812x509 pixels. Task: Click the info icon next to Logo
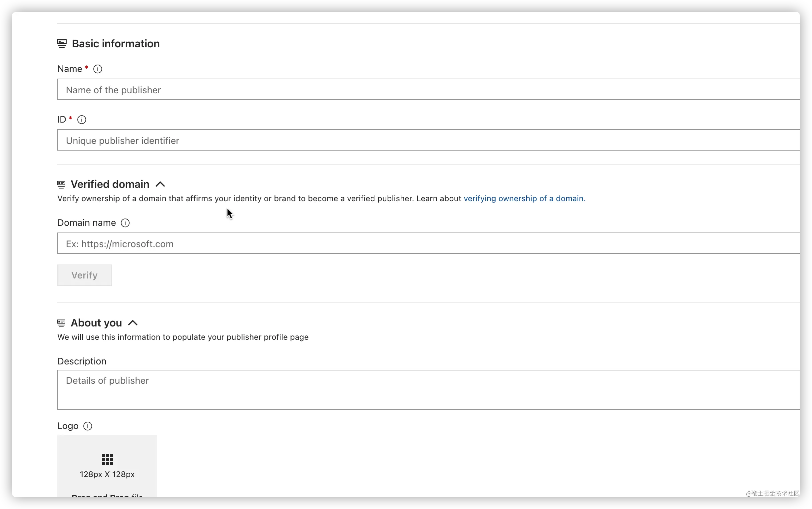[x=88, y=426]
